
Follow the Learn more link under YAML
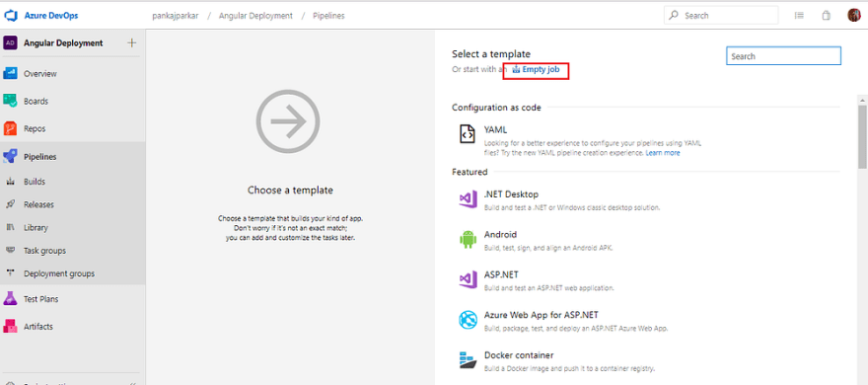pos(663,153)
